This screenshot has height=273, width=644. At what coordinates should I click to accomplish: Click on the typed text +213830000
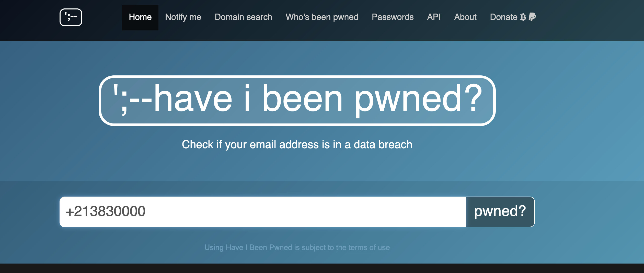tap(106, 212)
